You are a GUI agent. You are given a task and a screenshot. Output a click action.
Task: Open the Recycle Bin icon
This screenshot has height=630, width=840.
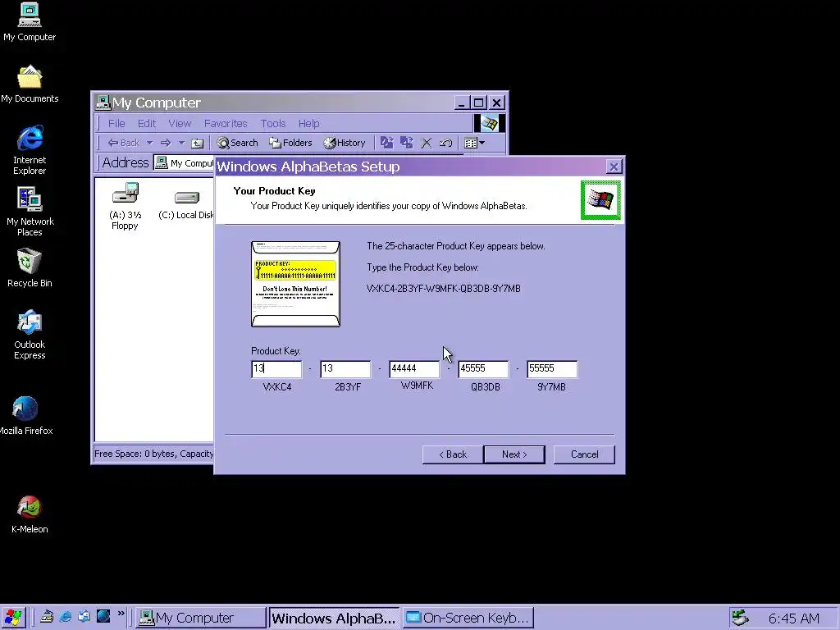coord(30,268)
